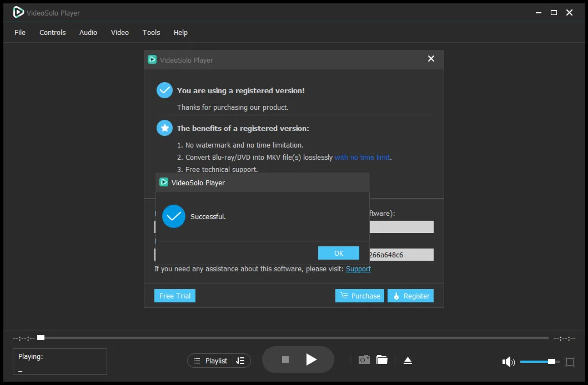Click the Purchase button cart icon

[344, 296]
